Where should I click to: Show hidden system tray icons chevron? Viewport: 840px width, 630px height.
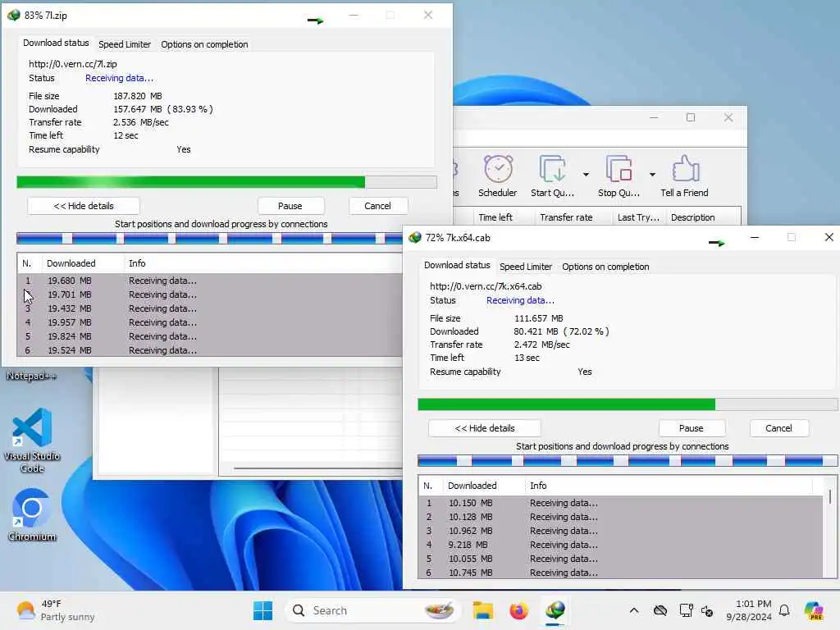pos(634,610)
